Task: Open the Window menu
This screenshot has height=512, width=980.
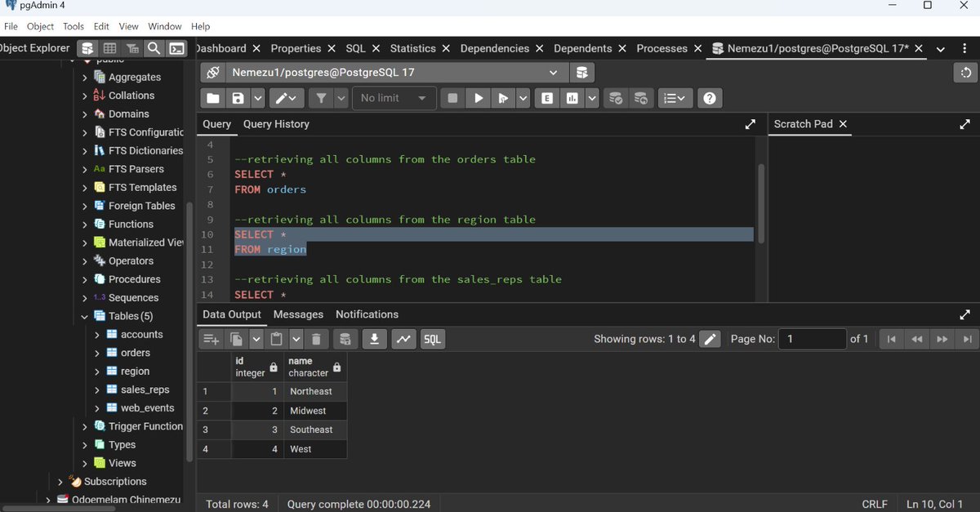Action: [165, 26]
